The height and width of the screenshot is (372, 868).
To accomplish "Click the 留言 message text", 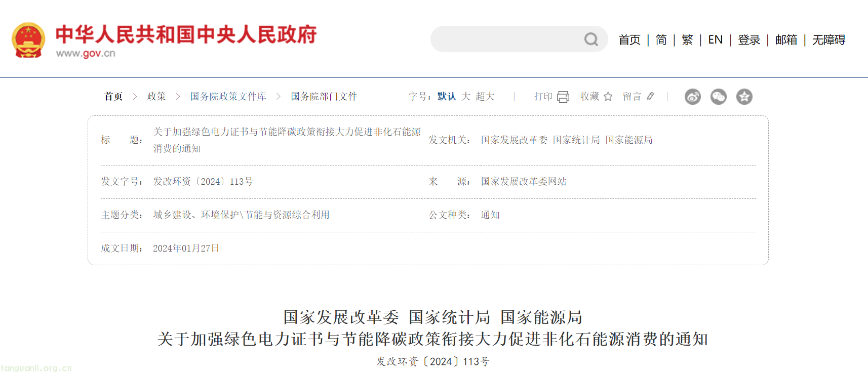I will (632, 96).
